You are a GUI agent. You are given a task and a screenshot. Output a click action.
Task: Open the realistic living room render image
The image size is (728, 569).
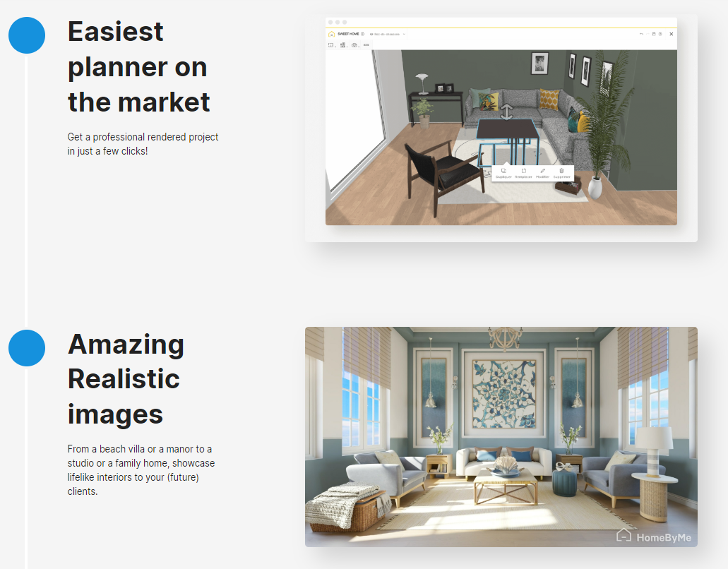coord(501,437)
